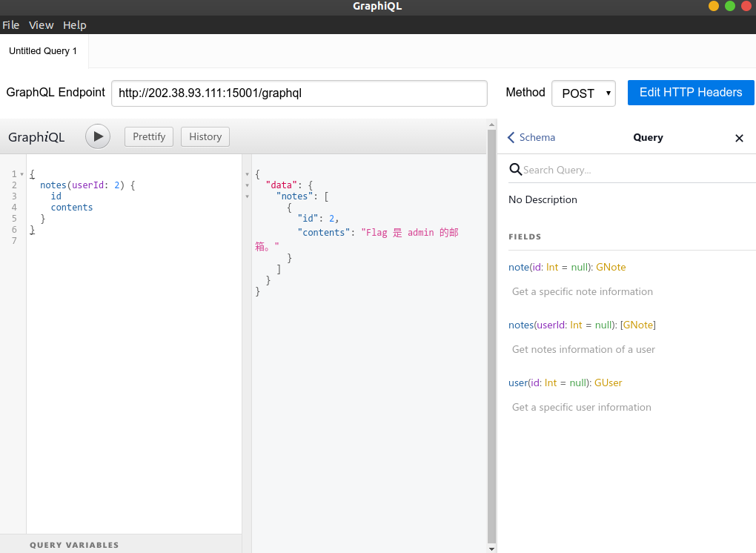Open the File menu
The height and width of the screenshot is (553, 756).
click(x=10, y=24)
